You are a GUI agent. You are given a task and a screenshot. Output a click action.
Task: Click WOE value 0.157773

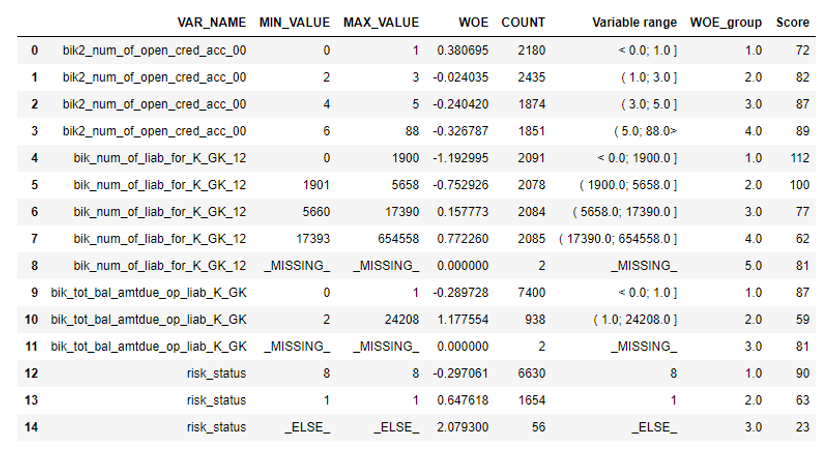462,212
